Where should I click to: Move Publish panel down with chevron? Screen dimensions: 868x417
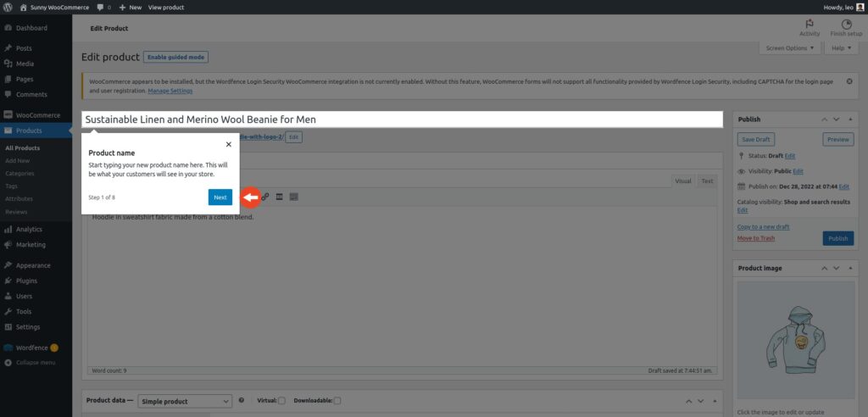[837, 119]
